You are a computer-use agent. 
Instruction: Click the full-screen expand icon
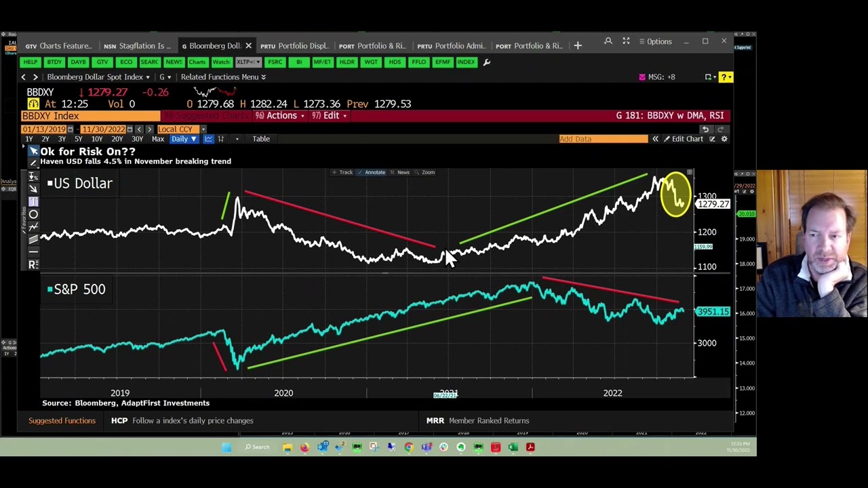point(626,41)
